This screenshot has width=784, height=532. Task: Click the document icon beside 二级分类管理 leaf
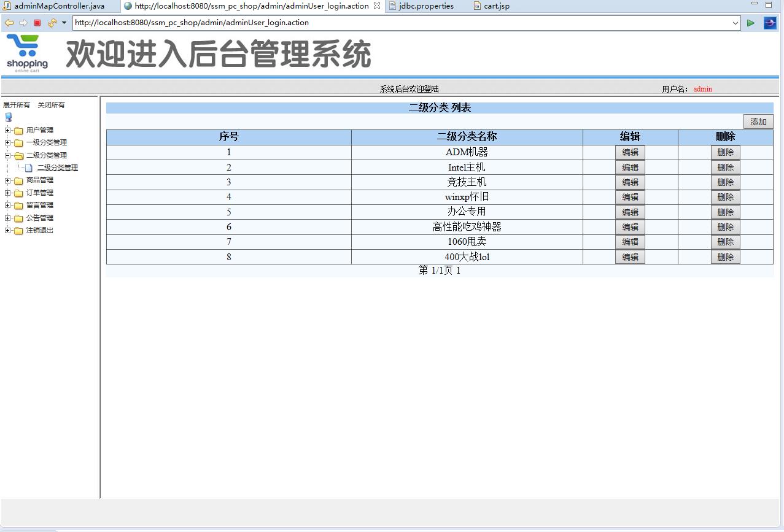[x=28, y=168]
